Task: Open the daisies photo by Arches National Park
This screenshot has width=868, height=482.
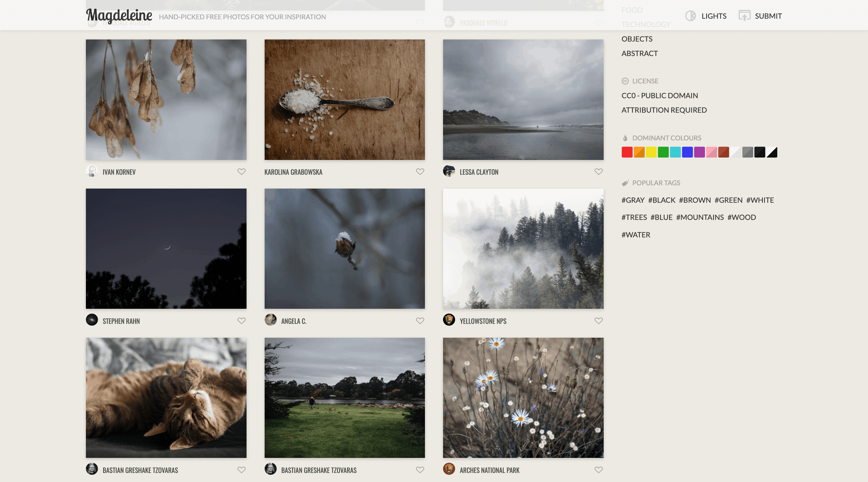Action: [523, 398]
